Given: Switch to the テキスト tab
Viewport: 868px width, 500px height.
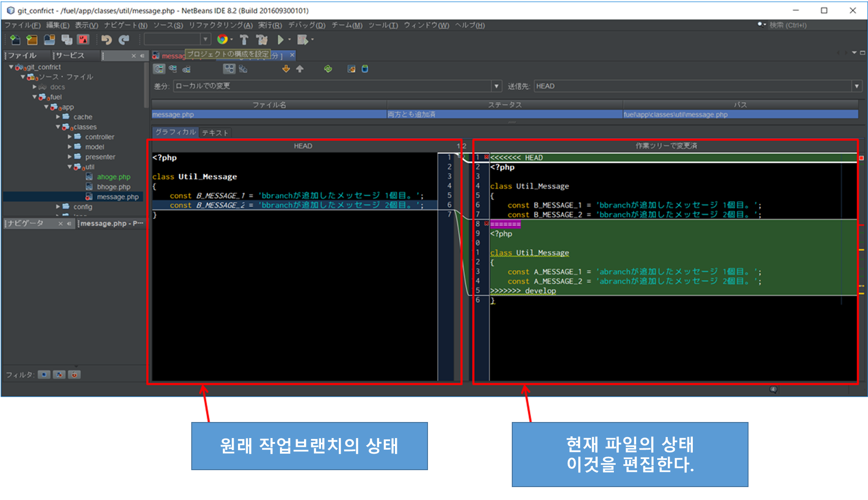Looking at the screenshot, I should [x=215, y=133].
